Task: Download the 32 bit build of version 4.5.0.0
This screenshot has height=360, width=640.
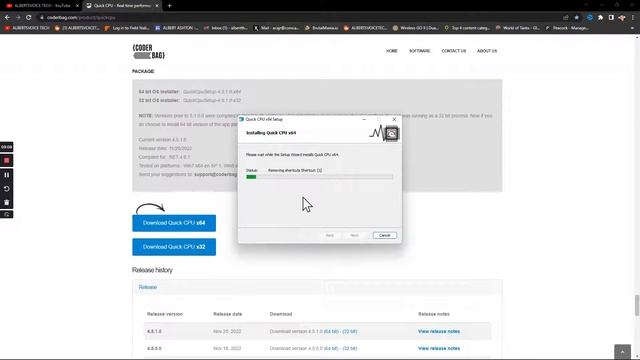Action: click(350, 349)
